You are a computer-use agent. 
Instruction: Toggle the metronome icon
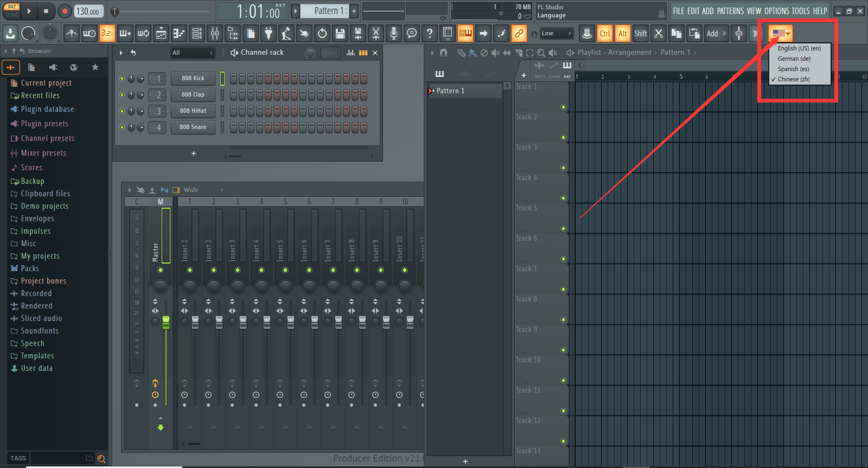[72, 34]
